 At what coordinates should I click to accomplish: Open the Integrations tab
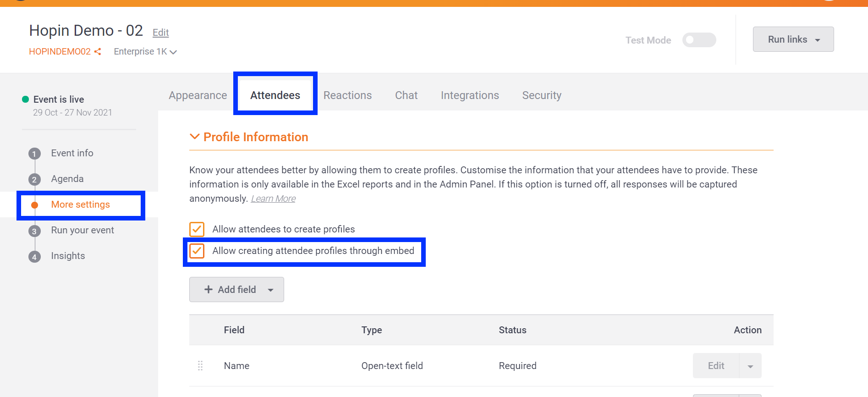pos(470,95)
